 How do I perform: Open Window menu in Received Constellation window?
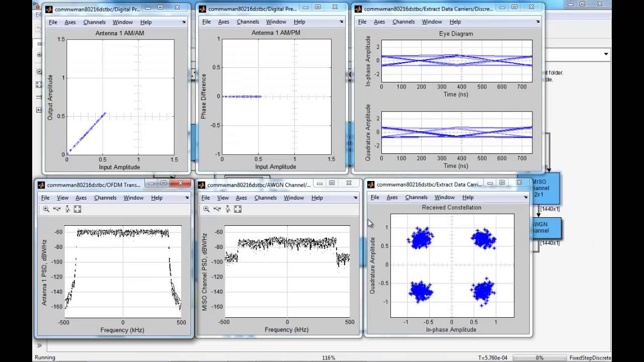(445, 197)
